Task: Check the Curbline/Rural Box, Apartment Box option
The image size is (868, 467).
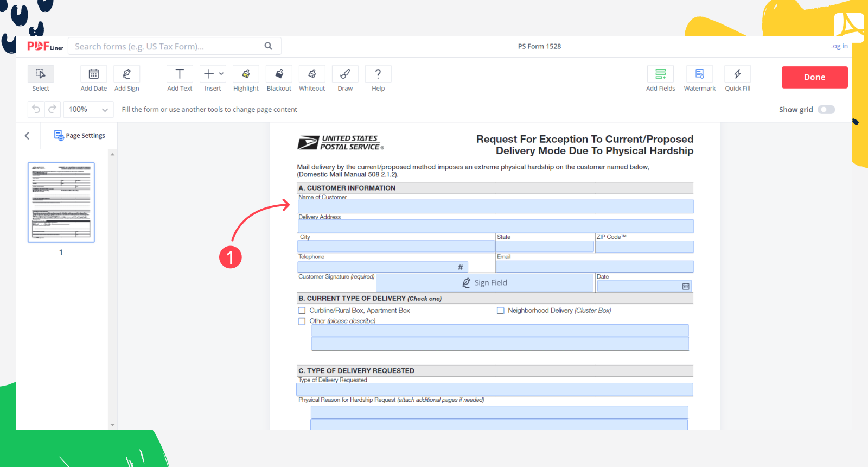Action: click(x=302, y=311)
